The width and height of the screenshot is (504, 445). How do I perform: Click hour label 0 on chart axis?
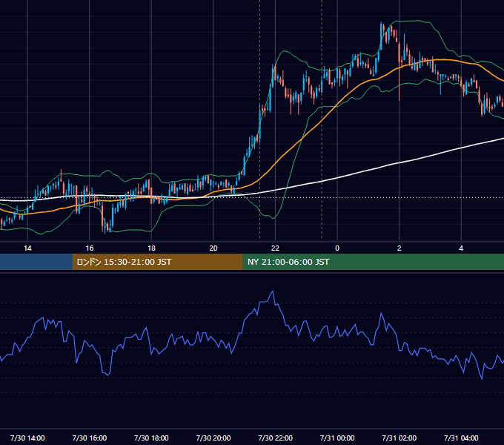coord(337,248)
